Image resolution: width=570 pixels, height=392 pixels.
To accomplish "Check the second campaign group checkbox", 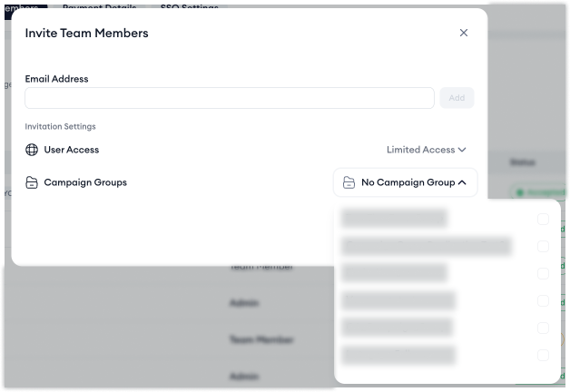I will [543, 246].
